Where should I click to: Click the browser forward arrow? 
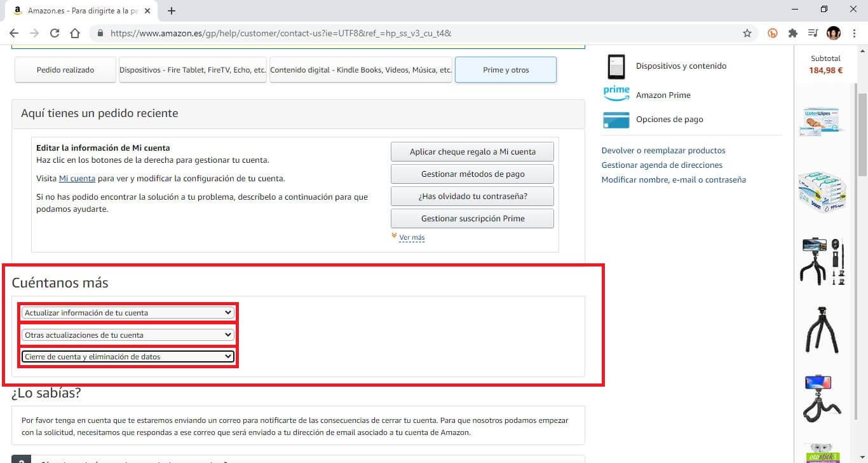pyautogui.click(x=34, y=33)
